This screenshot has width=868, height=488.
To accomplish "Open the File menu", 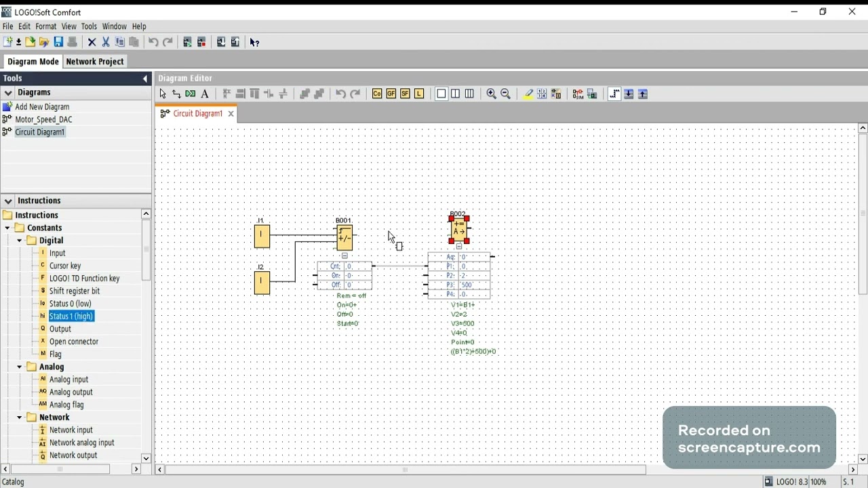I will pyautogui.click(x=7, y=26).
